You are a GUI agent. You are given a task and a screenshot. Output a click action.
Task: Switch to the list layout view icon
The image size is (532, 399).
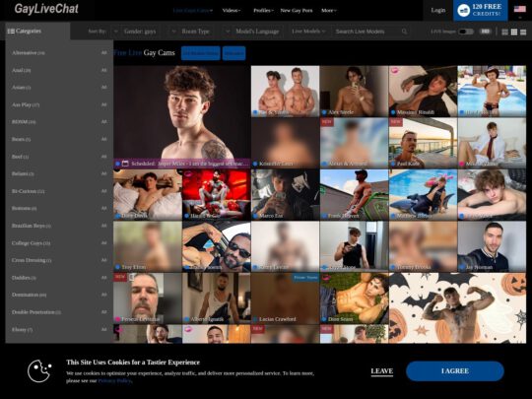coord(523,32)
